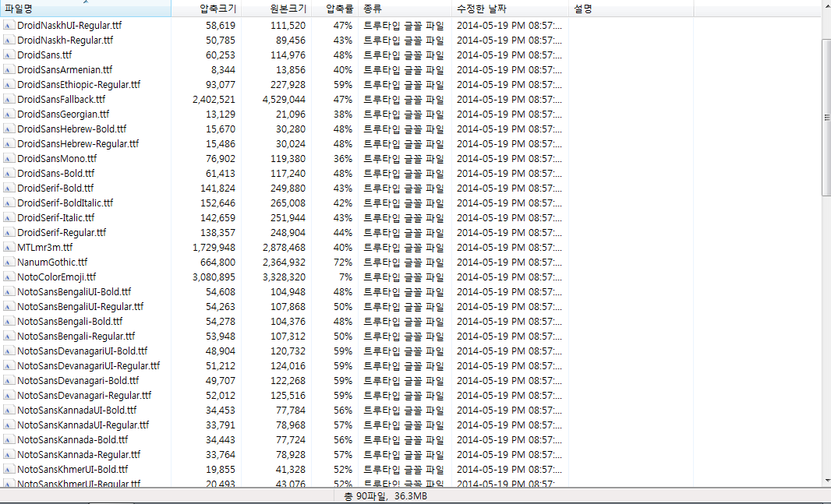The width and height of the screenshot is (831, 504).
Task: Click the vertical scrollbar thumb
Action: click(x=826, y=117)
